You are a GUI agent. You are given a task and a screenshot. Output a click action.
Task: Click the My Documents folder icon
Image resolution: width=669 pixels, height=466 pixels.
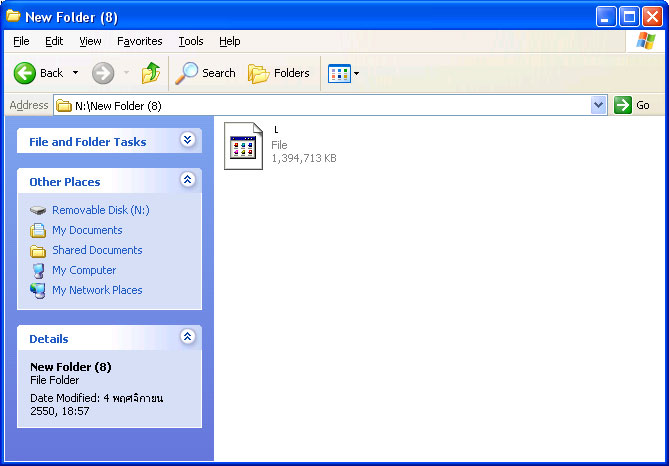(x=38, y=230)
